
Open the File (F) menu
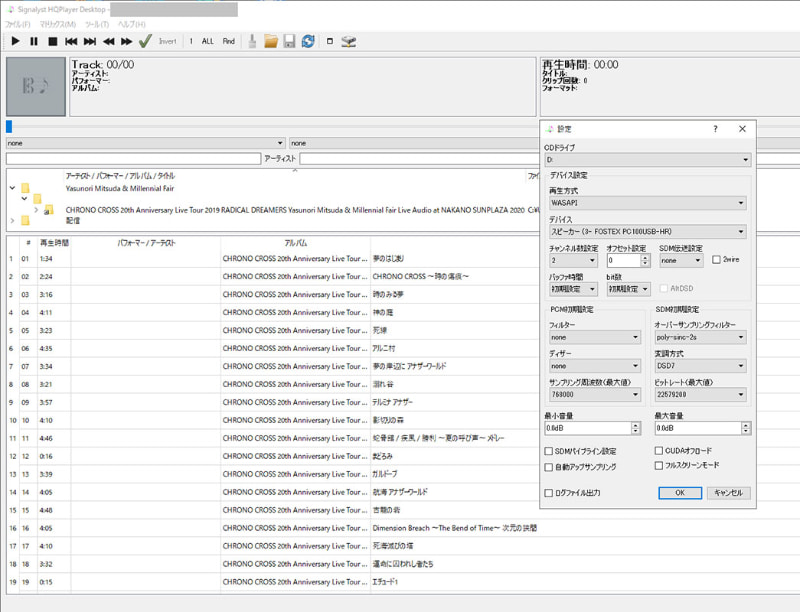[x=18, y=24]
